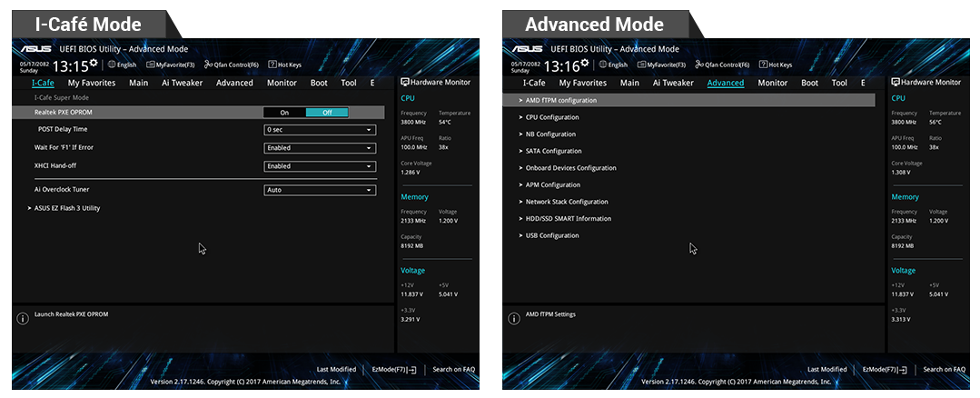Click gear icon beside 13:15 clock

tap(94, 63)
